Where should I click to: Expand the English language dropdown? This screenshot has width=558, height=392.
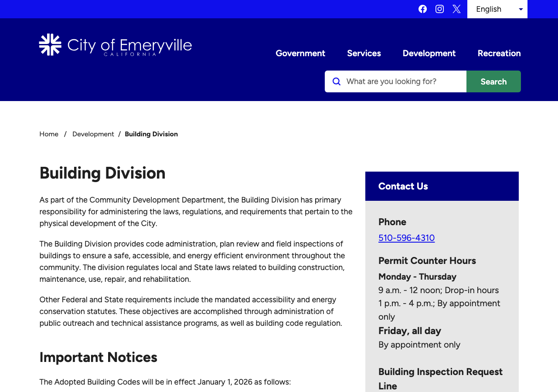[497, 9]
